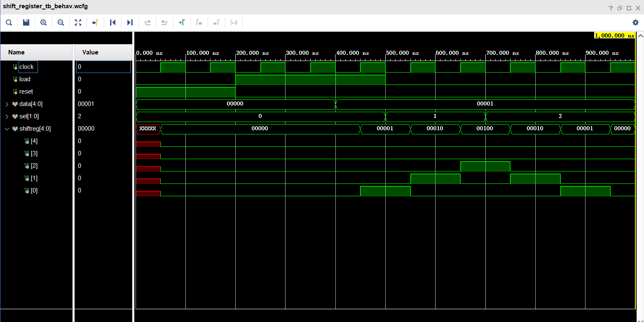
Task: Click the XXXXX segment in shiftreg waveform
Action: (x=148, y=129)
